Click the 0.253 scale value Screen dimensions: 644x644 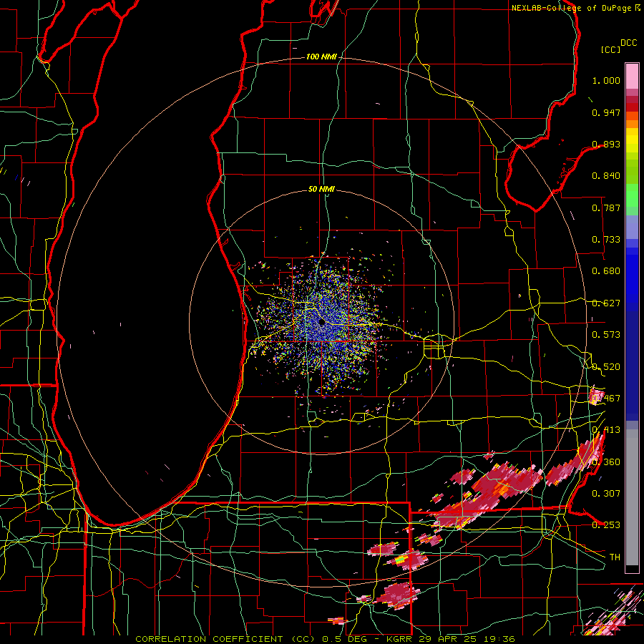click(x=606, y=525)
